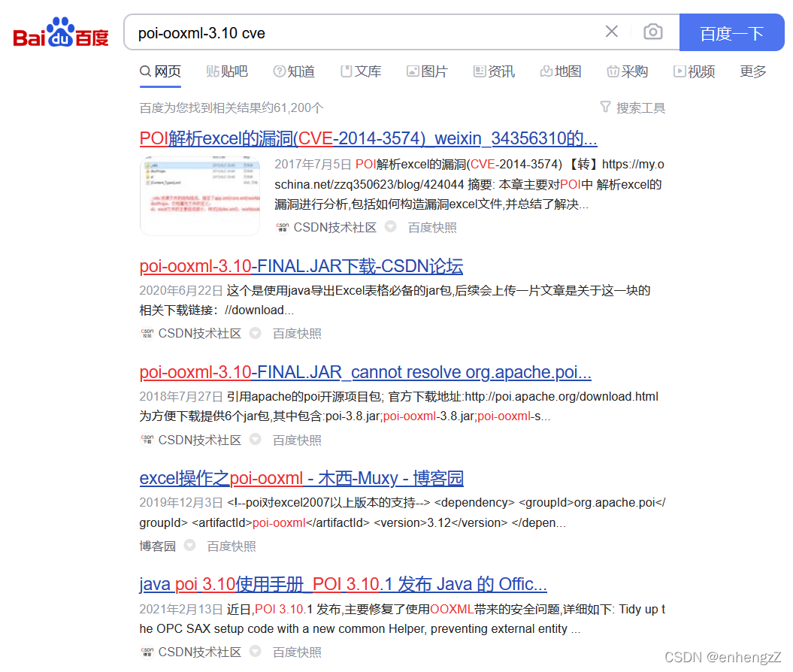The image size is (793, 672).
Task: Open the 采购 tab
Action: pyautogui.click(x=628, y=71)
